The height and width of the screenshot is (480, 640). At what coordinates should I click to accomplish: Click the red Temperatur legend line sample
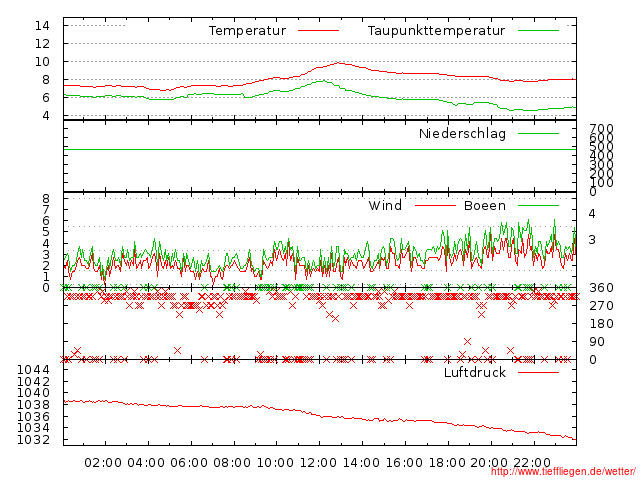tap(318, 31)
